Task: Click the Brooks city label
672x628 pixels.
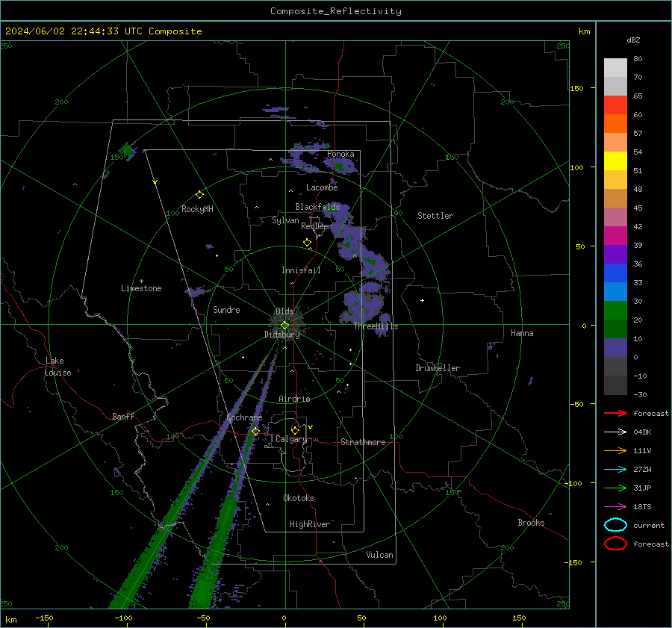Action: tap(531, 523)
